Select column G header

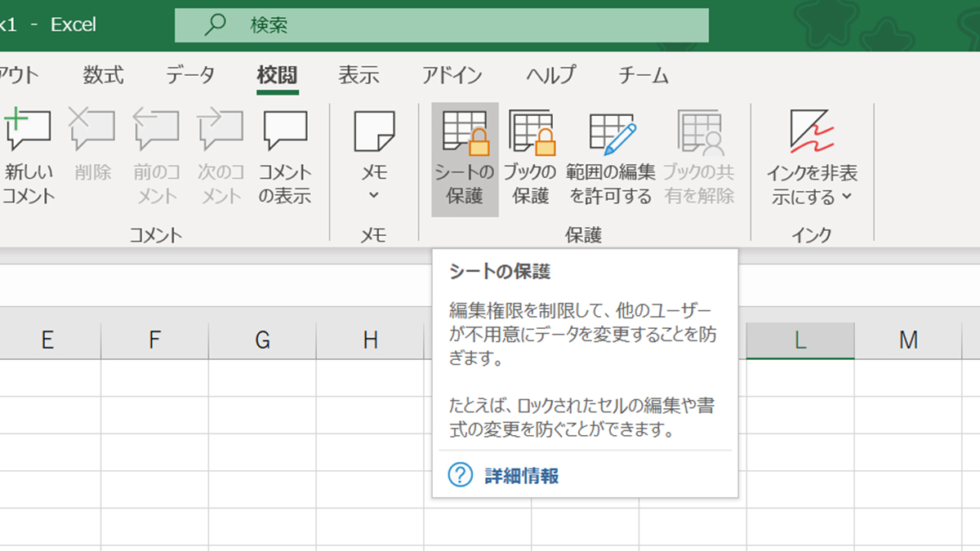[262, 340]
